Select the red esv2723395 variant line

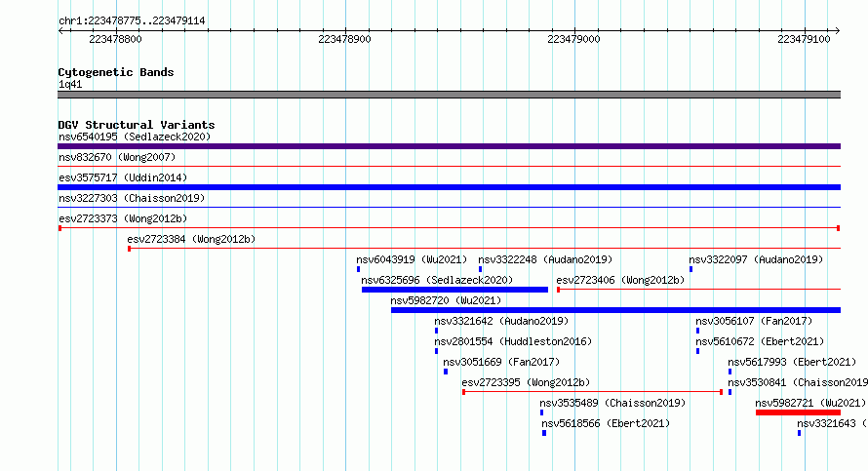592,392
